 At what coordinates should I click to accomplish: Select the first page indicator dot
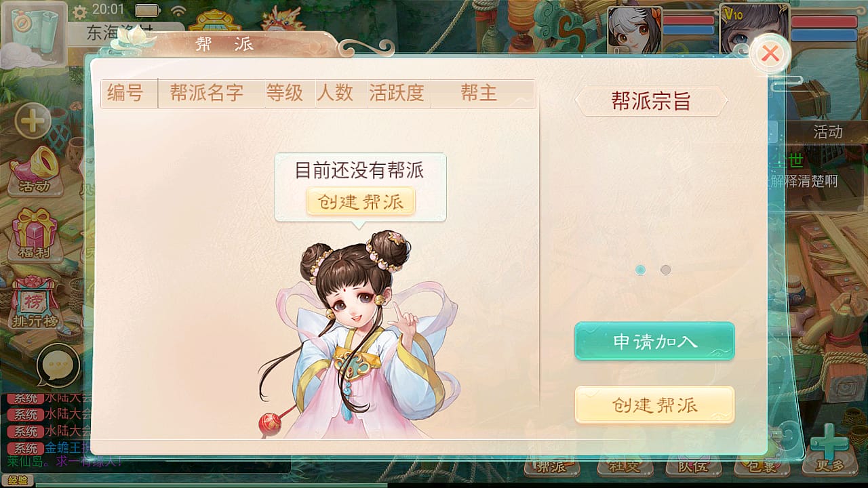640,270
